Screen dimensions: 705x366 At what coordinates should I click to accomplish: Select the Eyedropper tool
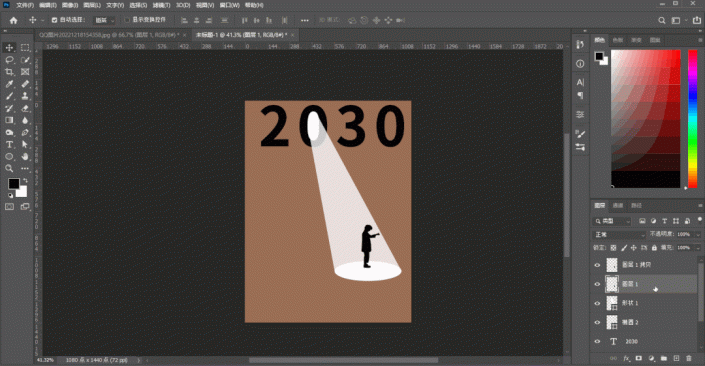coord(9,84)
